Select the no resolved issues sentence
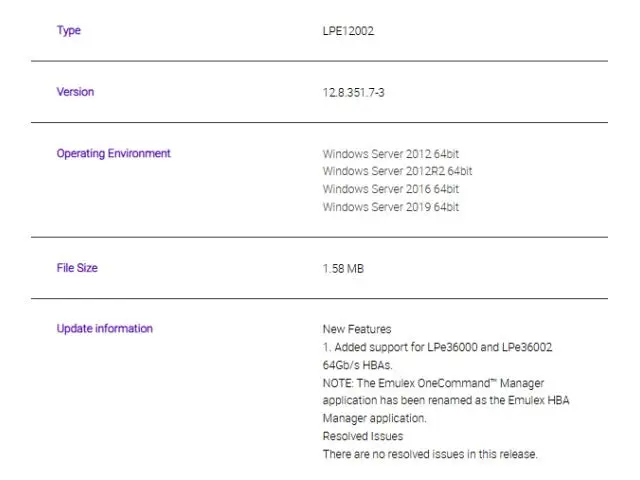Screen dimensions: 640x480 pyautogui.click(x=430, y=455)
